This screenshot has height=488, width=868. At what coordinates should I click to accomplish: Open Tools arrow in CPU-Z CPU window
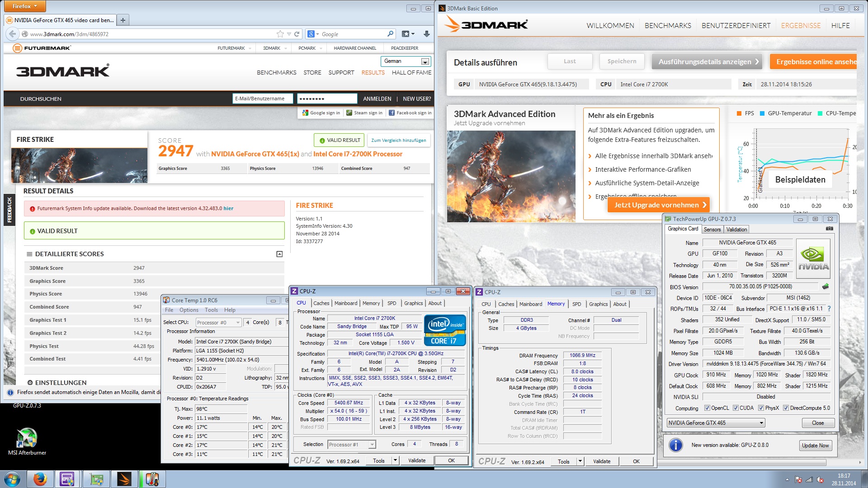pyautogui.click(x=395, y=460)
